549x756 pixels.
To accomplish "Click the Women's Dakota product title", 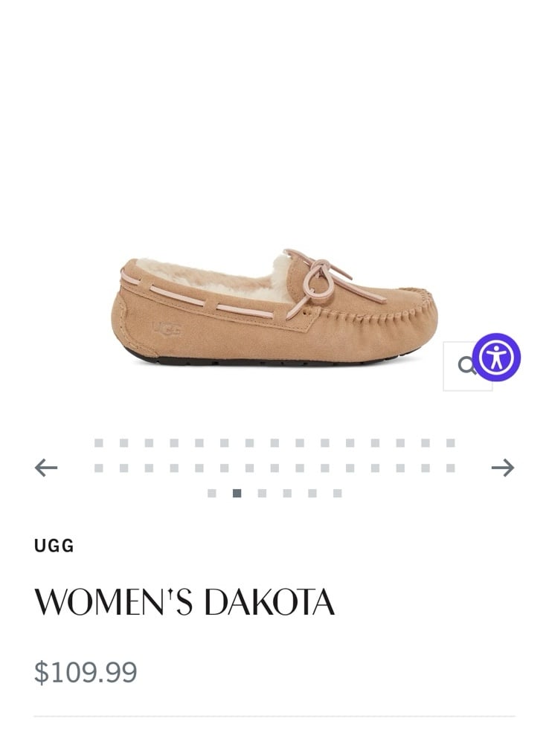I will click(184, 601).
